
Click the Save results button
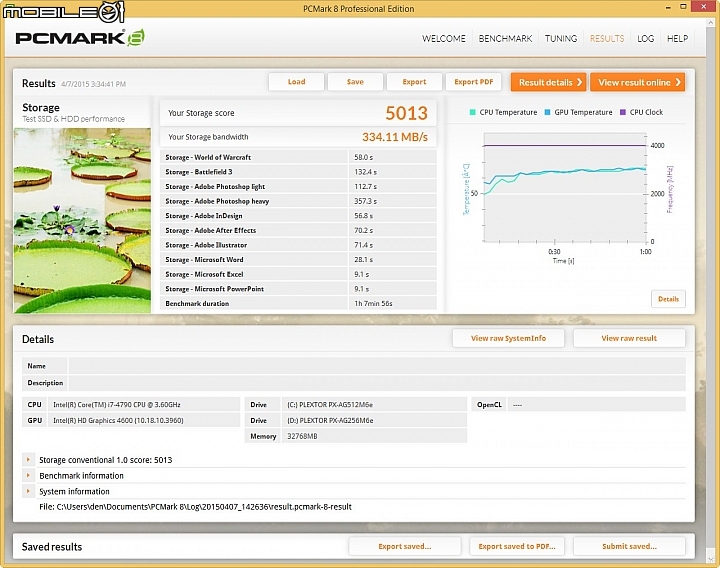click(x=355, y=82)
